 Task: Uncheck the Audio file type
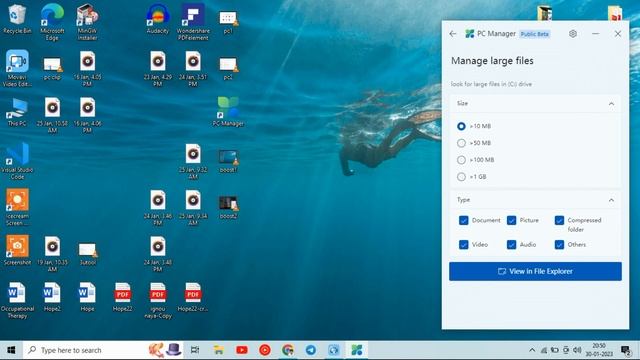click(511, 244)
